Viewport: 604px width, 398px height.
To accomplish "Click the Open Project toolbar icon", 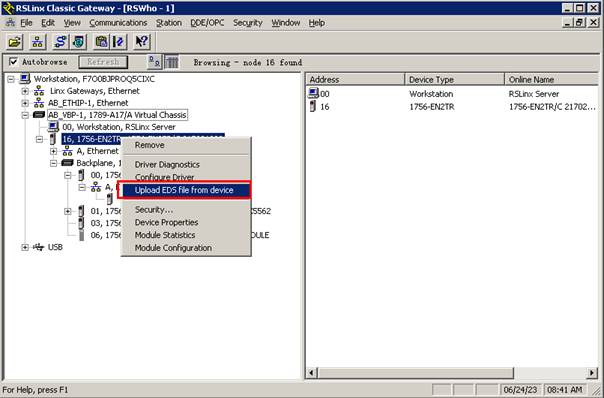I will point(15,42).
